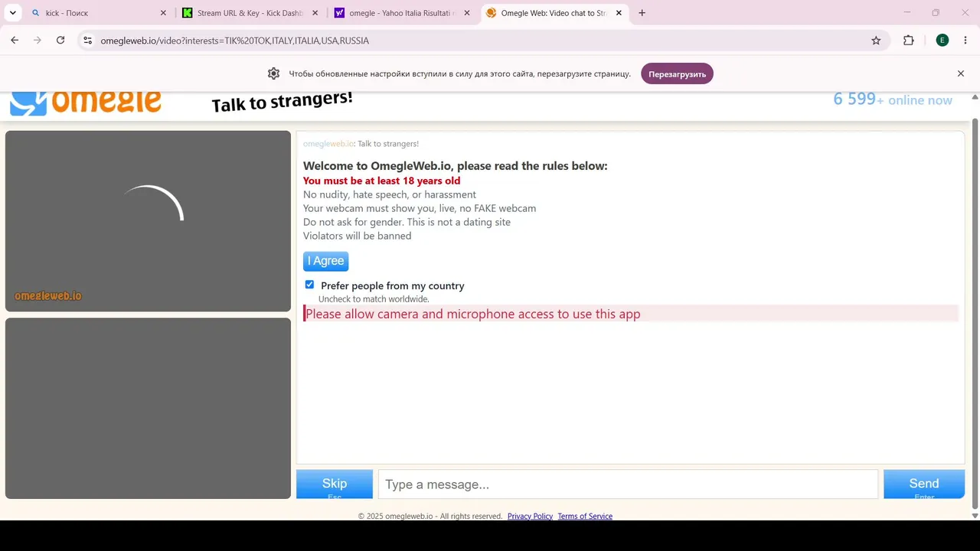Viewport: 980px width, 551px height.
Task: Click the settings gear in notification bar
Action: 273,74
